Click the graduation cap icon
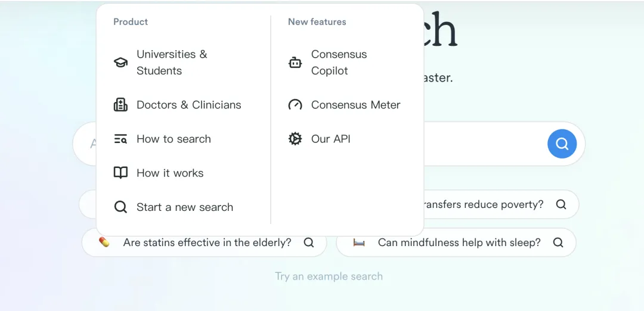This screenshot has width=644, height=311. [x=120, y=63]
